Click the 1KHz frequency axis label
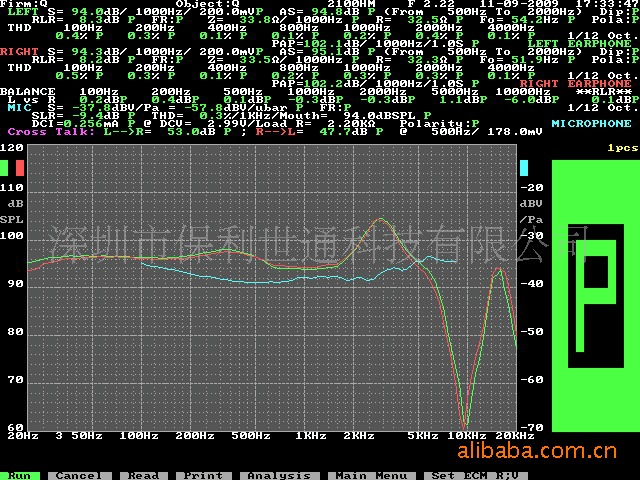The width and height of the screenshot is (640, 480). (310, 437)
